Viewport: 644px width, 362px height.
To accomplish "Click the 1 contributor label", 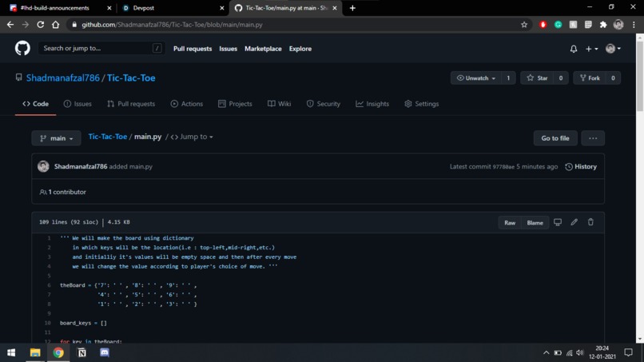I will 63,192.
